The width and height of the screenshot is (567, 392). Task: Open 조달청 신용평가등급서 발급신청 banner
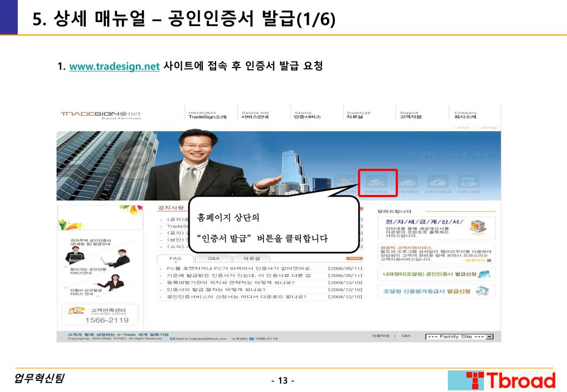[436, 291]
